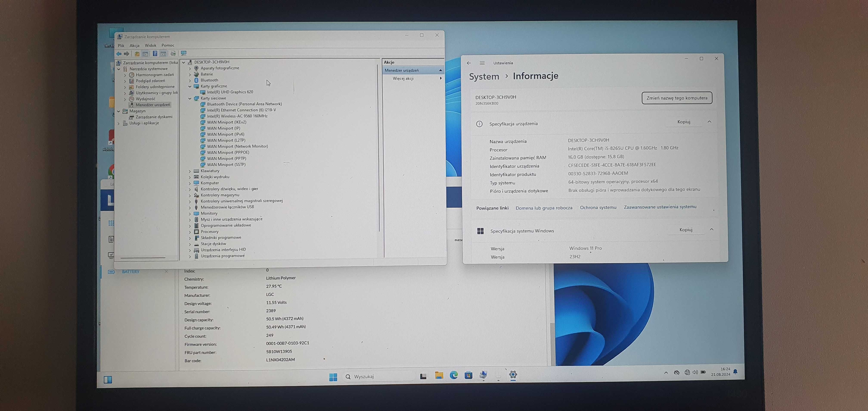Click the blue Help toolbar icon
Viewport: 868px width, 411px height.
[x=155, y=54]
